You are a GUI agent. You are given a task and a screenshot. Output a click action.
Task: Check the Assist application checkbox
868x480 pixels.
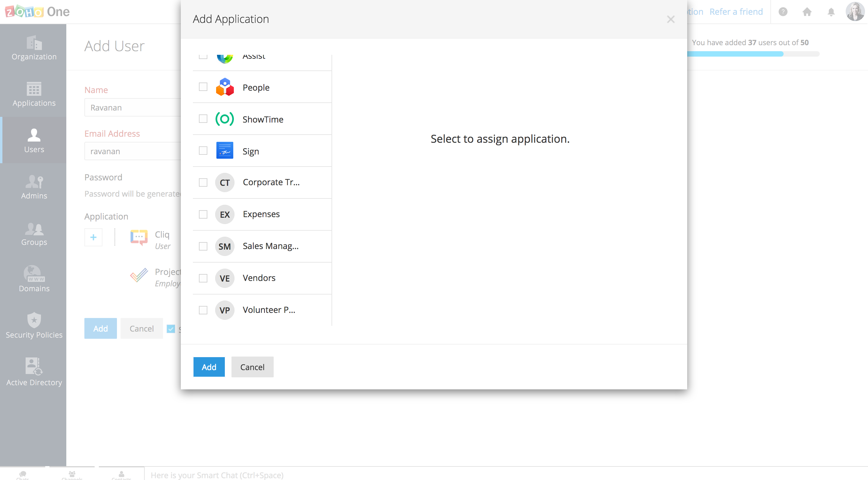(x=203, y=57)
